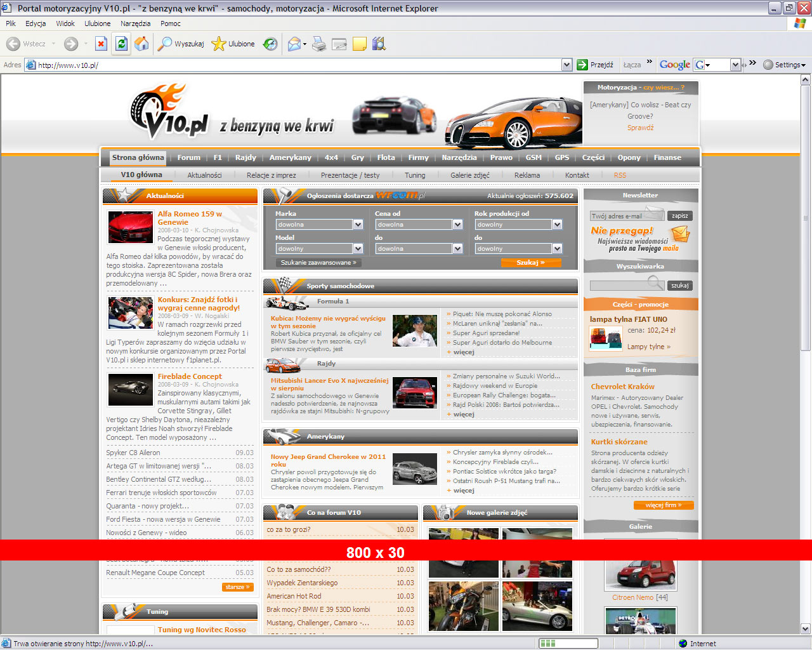Click the Lampy tylne link

(x=648, y=347)
